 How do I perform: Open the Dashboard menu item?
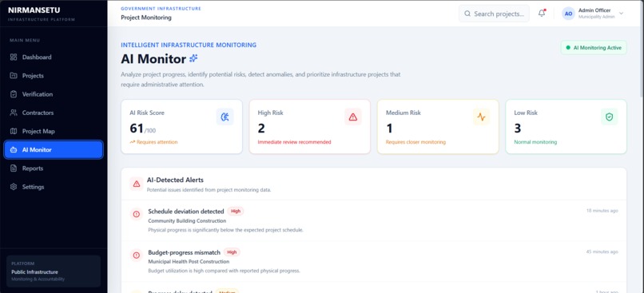pyautogui.click(x=54, y=57)
